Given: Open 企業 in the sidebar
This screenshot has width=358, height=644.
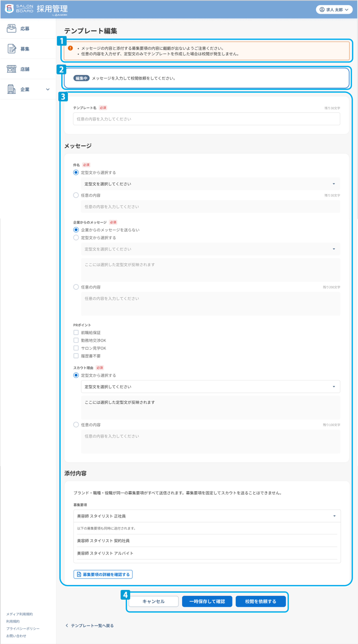Looking at the screenshot, I should click(x=28, y=89).
